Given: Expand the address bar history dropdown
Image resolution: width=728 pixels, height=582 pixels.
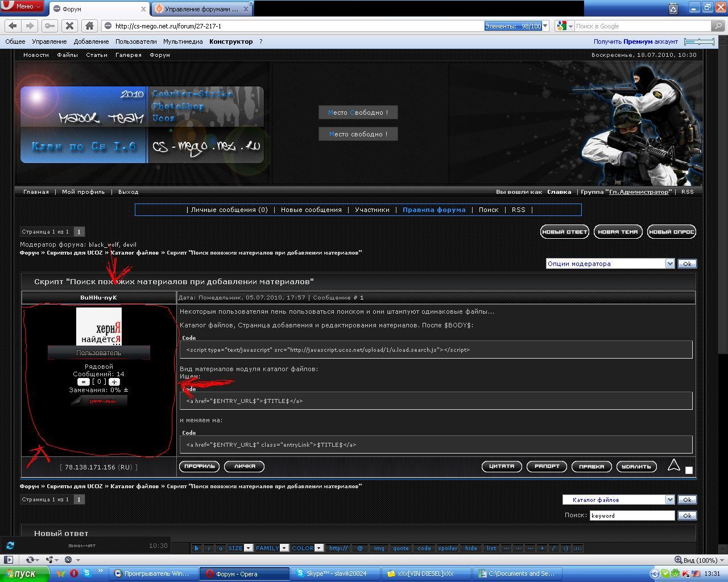Looking at the screenshot, I should pyautogui.click(x=545, y=26).
